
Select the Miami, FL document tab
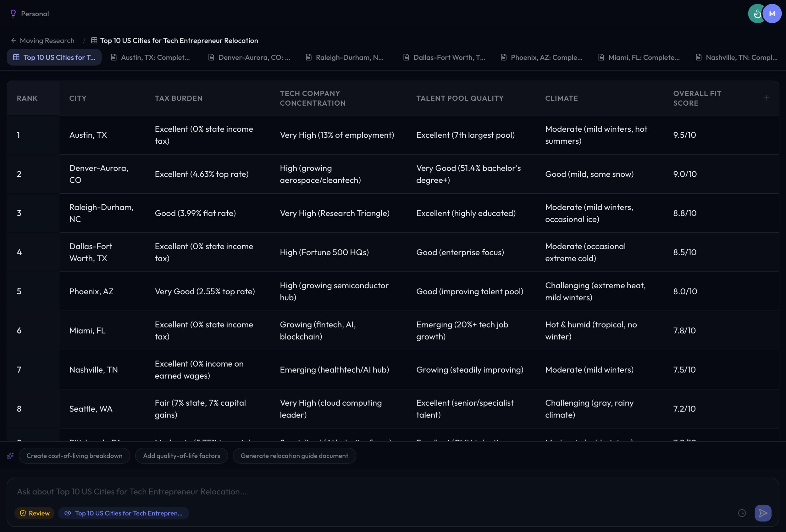[x=639, y=58]
